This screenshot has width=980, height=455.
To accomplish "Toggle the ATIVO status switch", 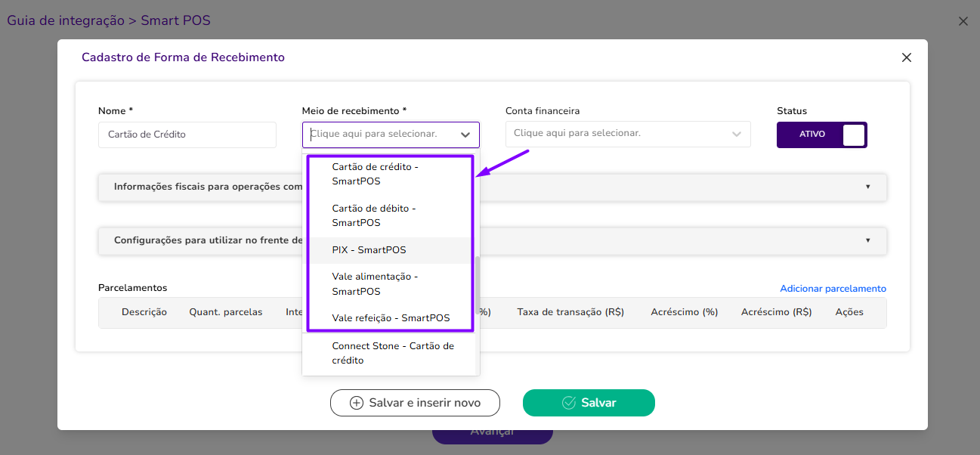I will [x=822, y=135].
